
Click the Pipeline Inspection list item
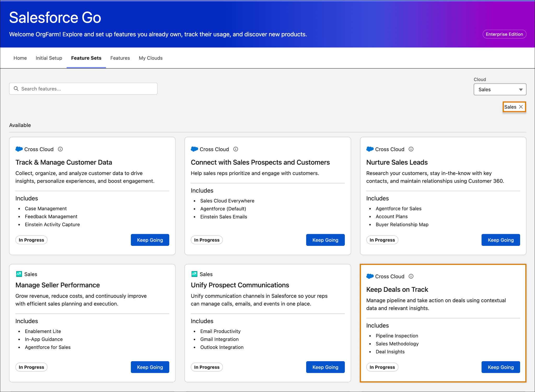click(x=397, y=336)
